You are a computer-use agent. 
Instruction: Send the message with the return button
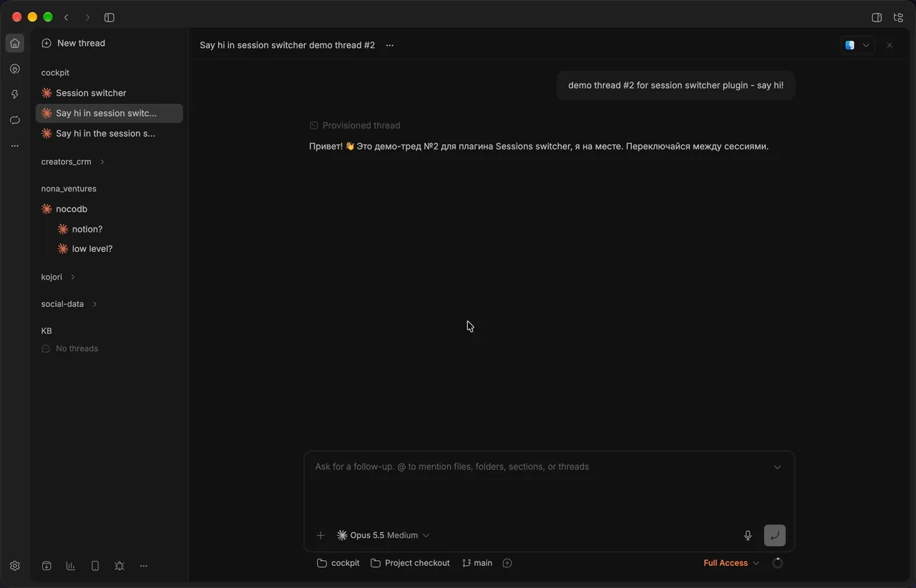(774, 535)
